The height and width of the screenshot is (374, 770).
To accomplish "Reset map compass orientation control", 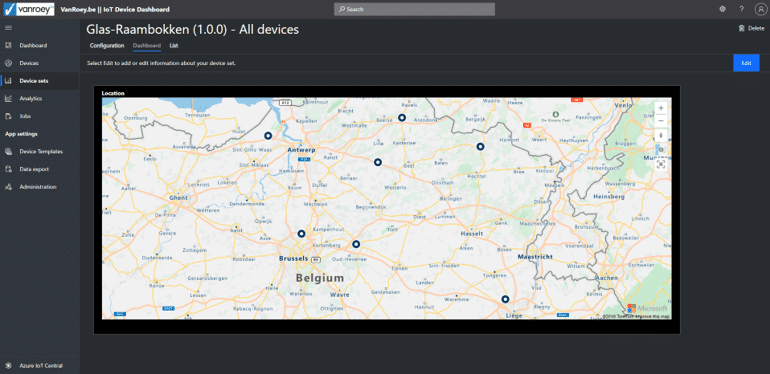I will (x=661, y=136).
